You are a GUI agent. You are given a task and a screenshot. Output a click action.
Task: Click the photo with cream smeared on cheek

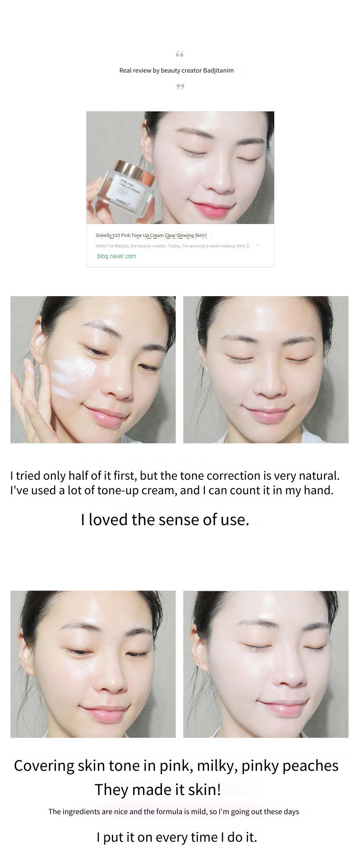[x=93, y=370]
